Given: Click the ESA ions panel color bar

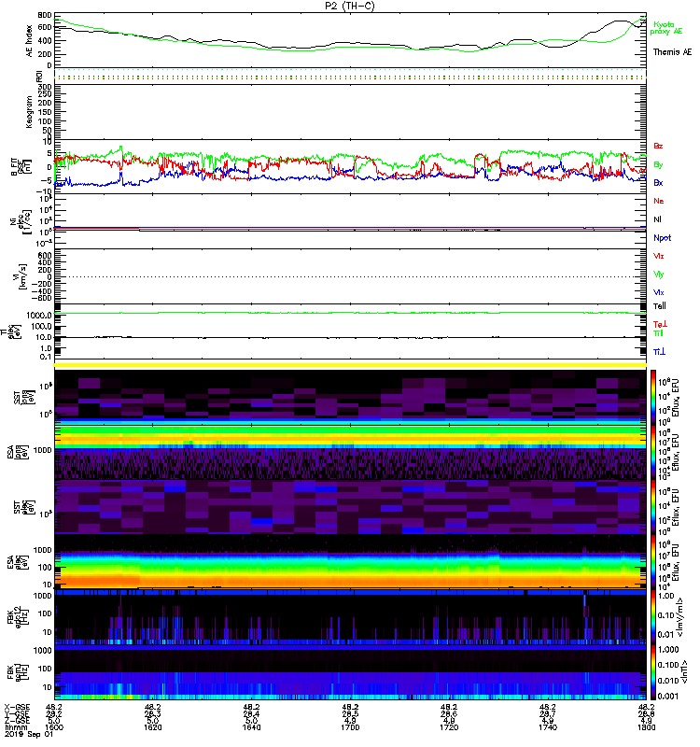Looking at the screenshot, I should pos(653,452).
